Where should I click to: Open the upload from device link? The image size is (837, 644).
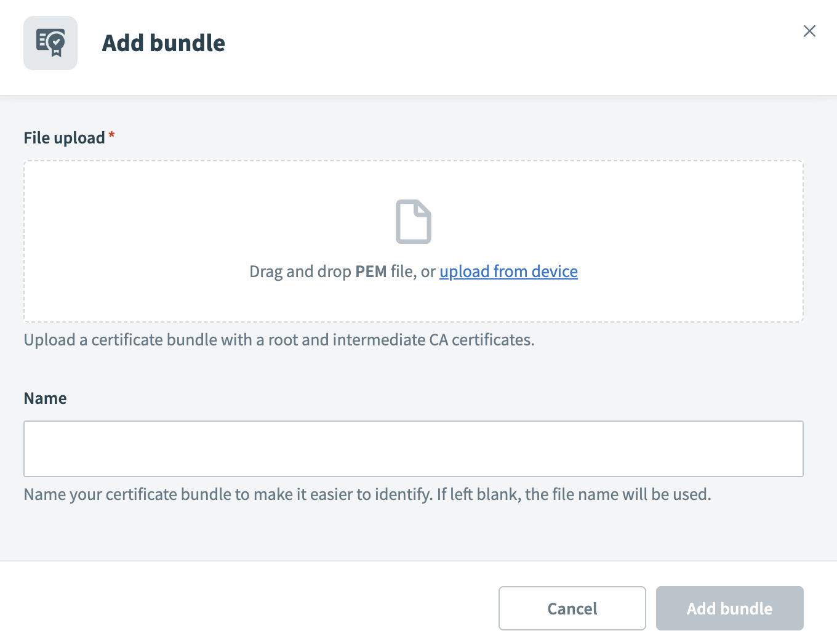pyautogui.click(x=508, y=272)
